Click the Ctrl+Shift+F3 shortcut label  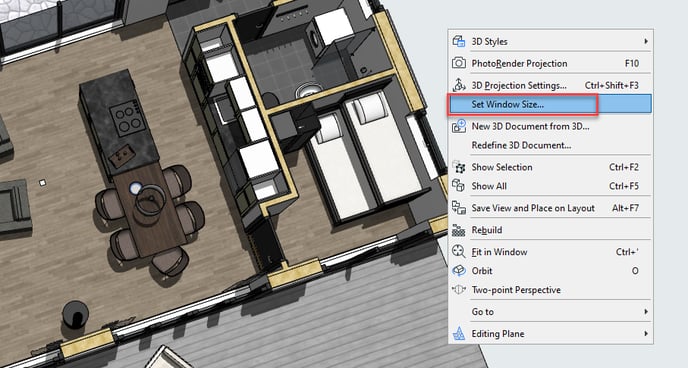(x=612, y=85)
